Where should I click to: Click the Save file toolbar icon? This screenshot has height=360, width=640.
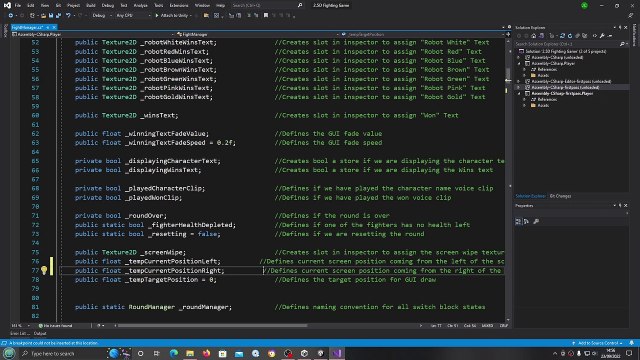pos(51,16)
